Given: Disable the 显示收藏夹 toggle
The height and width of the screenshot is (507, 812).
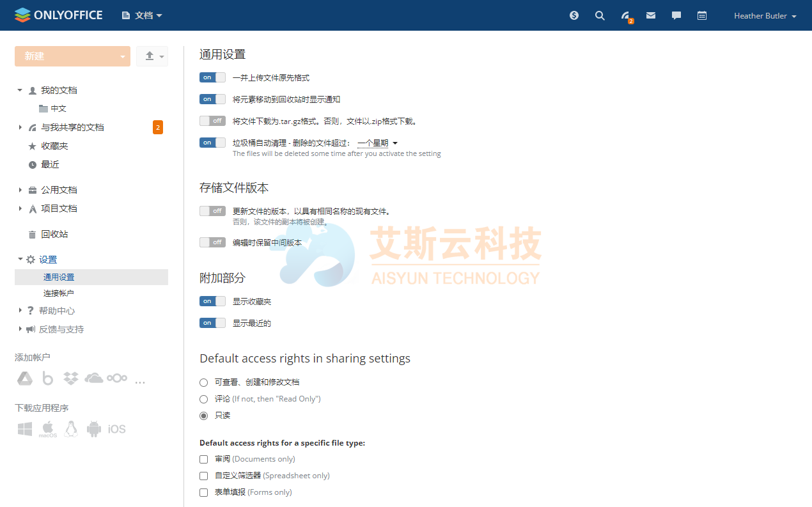Looking at the screenshot, I should click(x=212, y=301).
